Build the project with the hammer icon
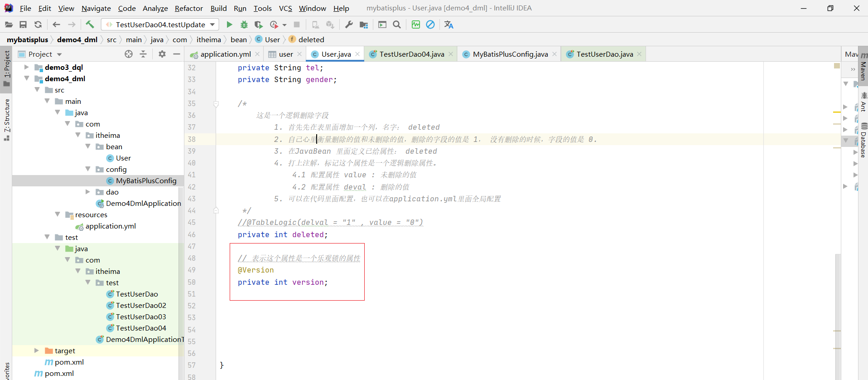This screenshot has height=380, width=868. [90, 24]
